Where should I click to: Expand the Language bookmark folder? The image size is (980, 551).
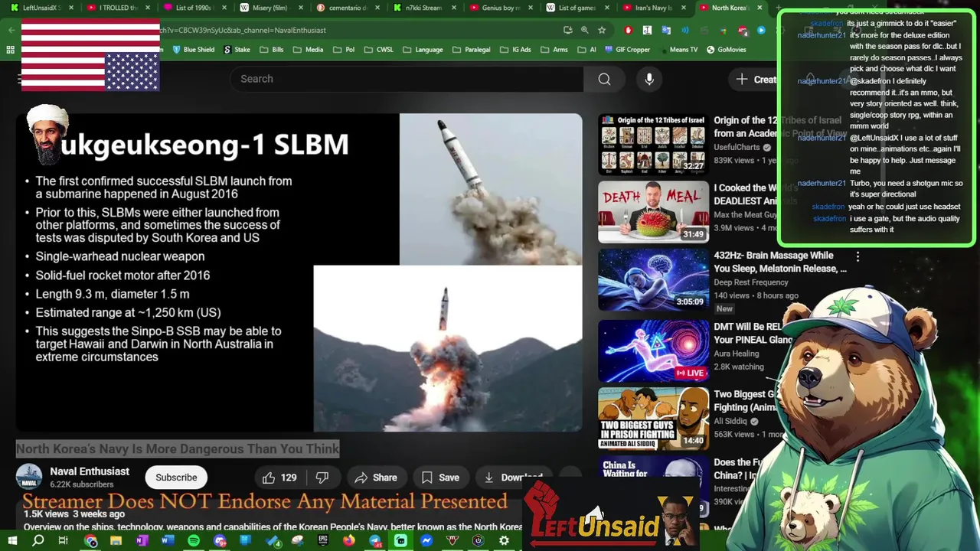(x=423, y=50)
